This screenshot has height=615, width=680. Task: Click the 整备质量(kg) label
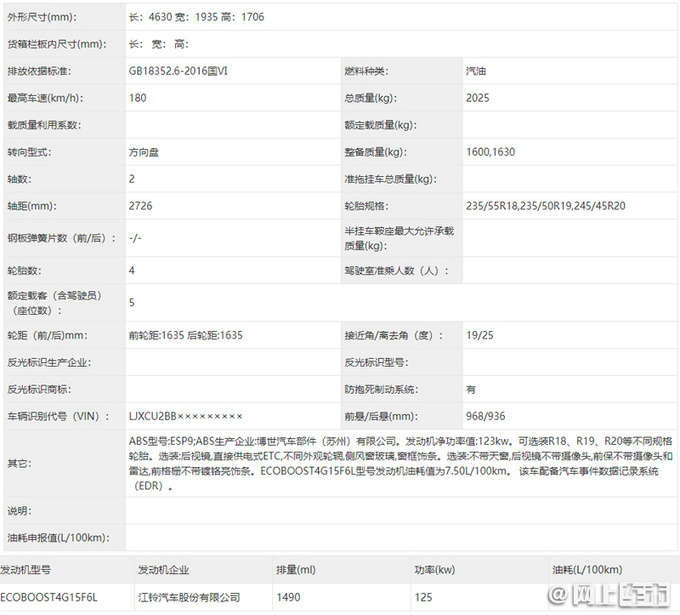(x=376, y=152)
